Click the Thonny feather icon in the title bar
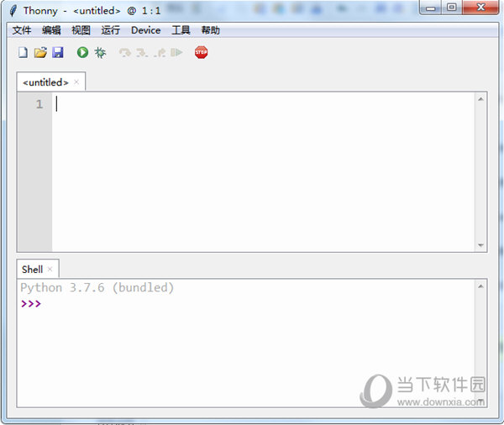The image size is (504, 425). coord(13,11)
